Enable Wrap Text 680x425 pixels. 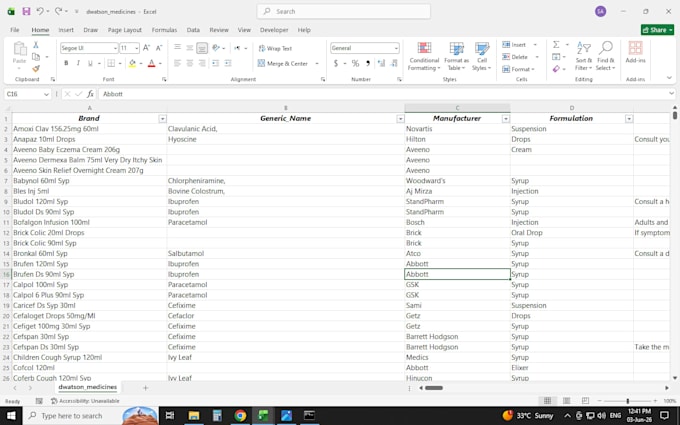(x=275, y=49)
